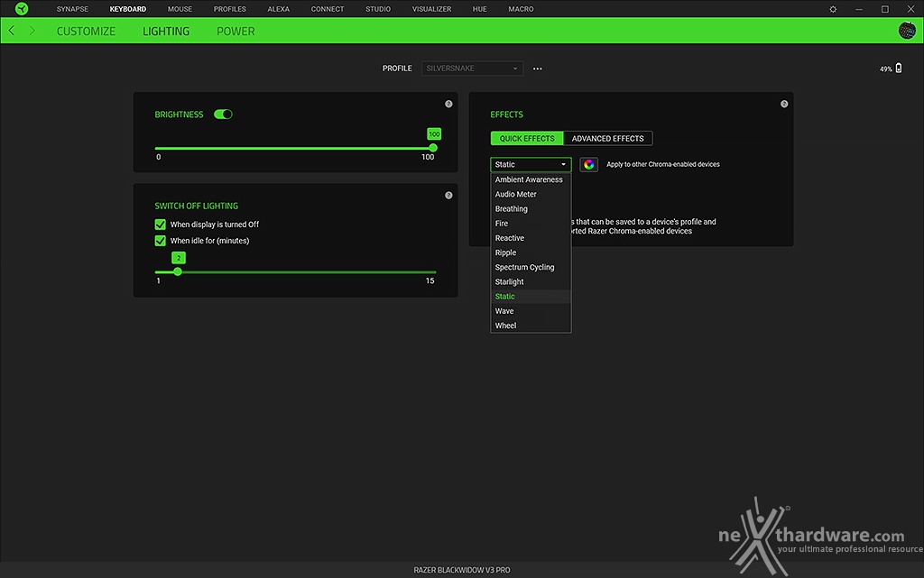Toggle the Brightness switch off
Viewport: 924px width, 578px height.
click(224, 115)
